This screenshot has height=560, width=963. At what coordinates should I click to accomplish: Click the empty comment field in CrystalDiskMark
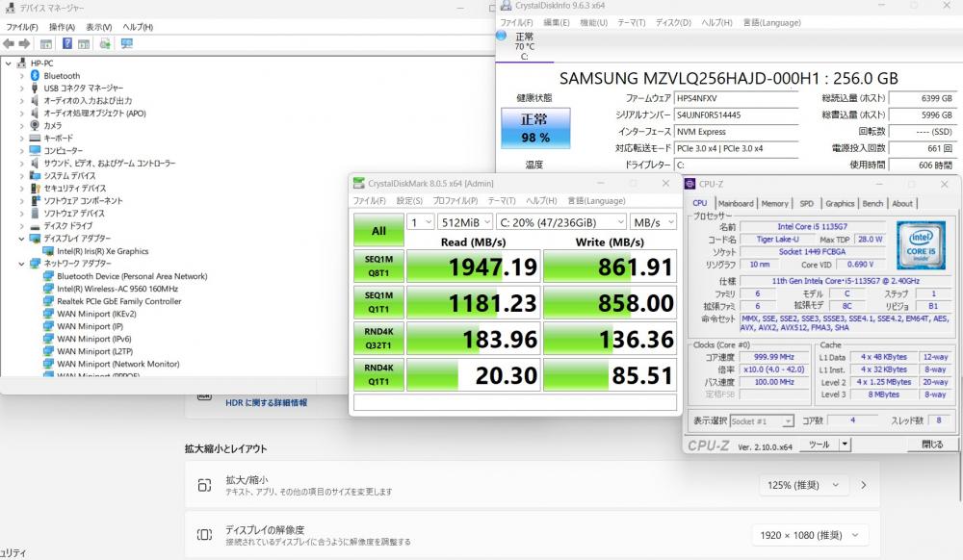[515, 402]
